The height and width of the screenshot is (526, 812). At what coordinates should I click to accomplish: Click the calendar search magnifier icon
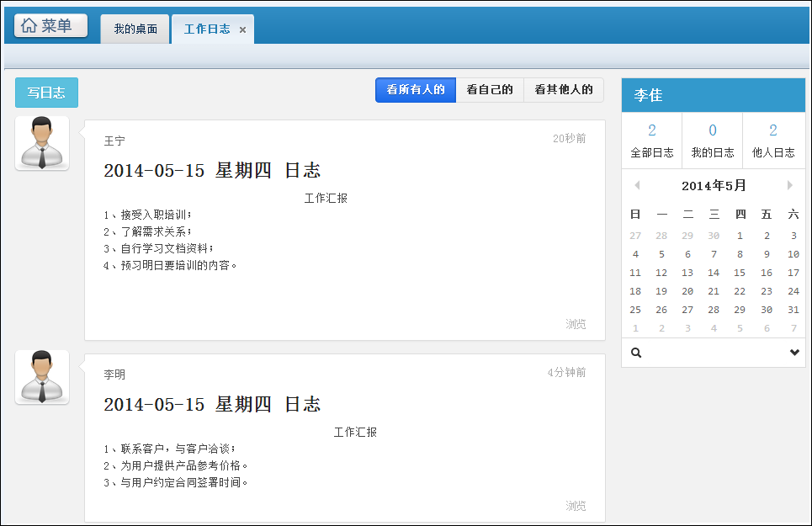coord(636,353)
